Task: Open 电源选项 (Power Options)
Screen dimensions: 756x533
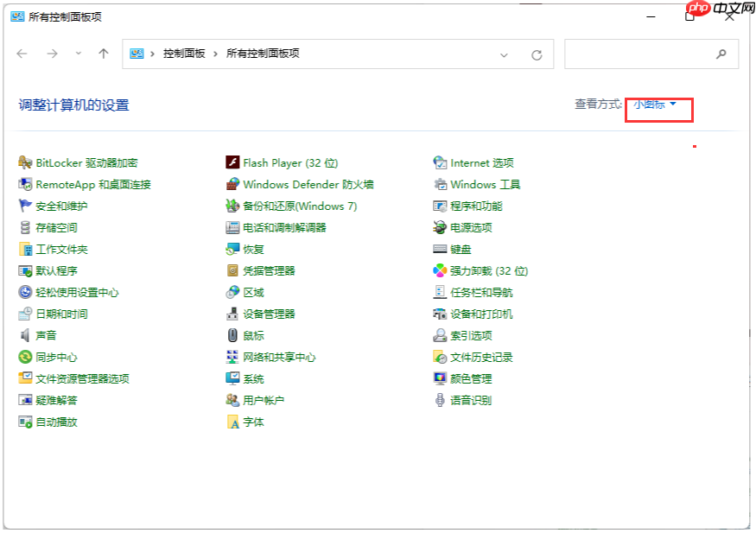Action: (x=471, y=227)
